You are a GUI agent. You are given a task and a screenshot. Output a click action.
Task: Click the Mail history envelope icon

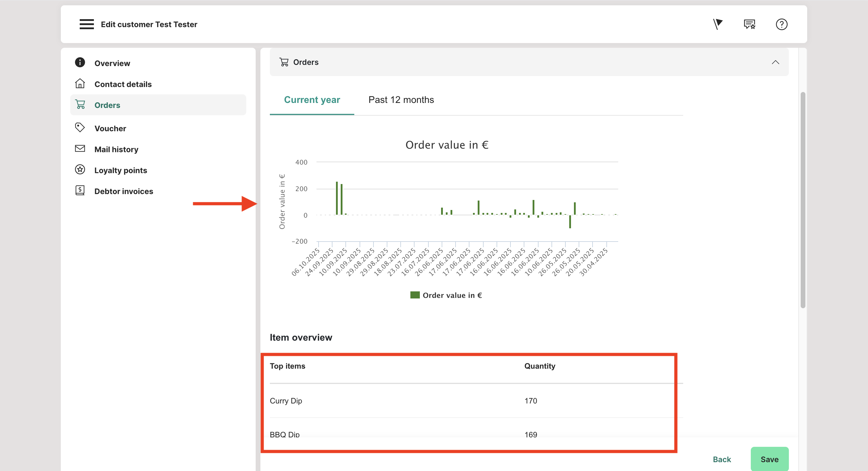pyautogui.click(x=80, y=148)
